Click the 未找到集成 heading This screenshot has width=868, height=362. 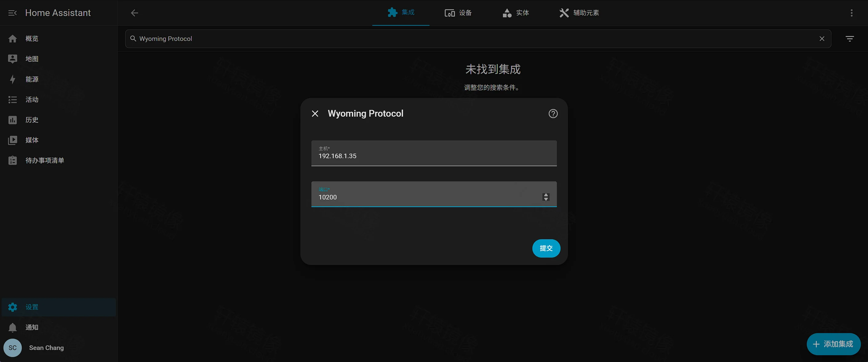click(493, 70)
